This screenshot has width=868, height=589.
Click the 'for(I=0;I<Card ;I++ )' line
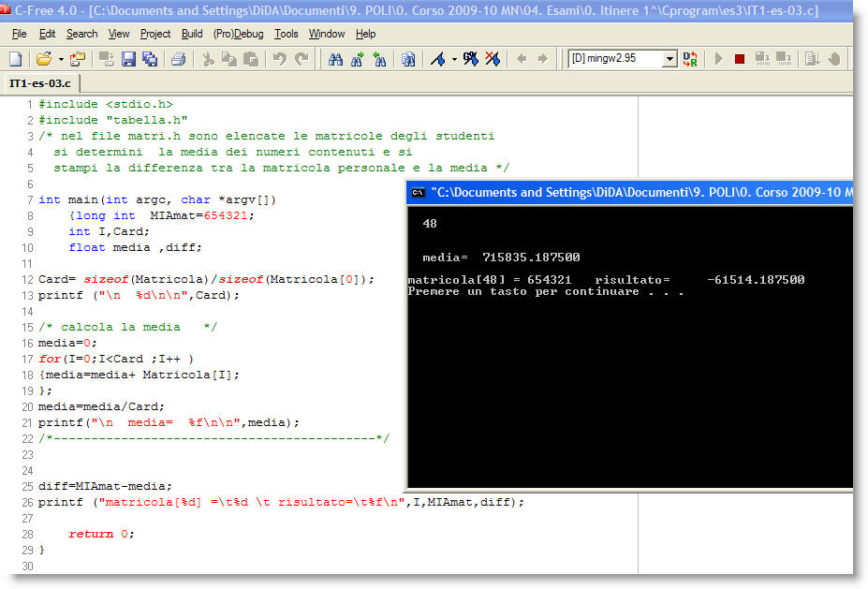(116, 360)
